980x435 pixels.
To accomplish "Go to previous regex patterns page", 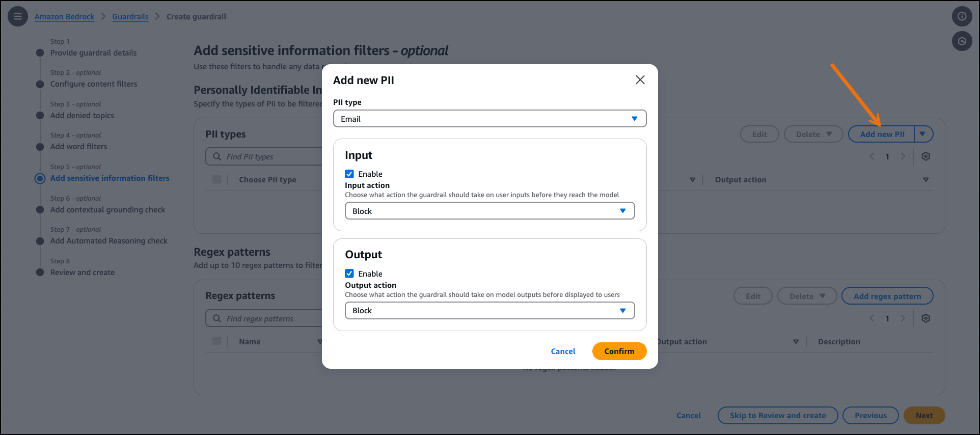I will 872,318.
